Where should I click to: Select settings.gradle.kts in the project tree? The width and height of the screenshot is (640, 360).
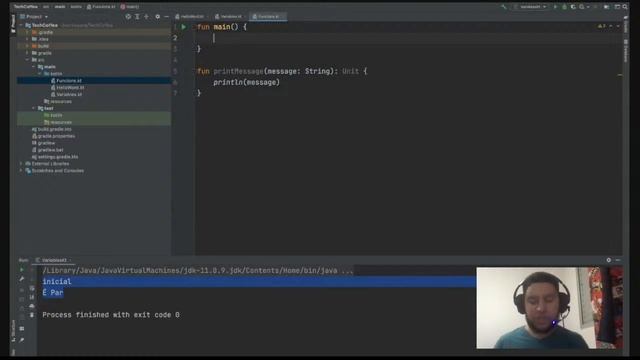[58, 157]
